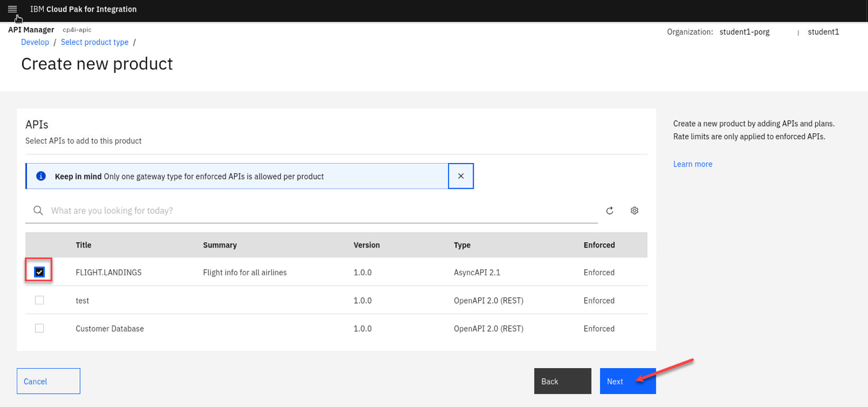Navigate to Select product type breadcrumb

(94, 42)
